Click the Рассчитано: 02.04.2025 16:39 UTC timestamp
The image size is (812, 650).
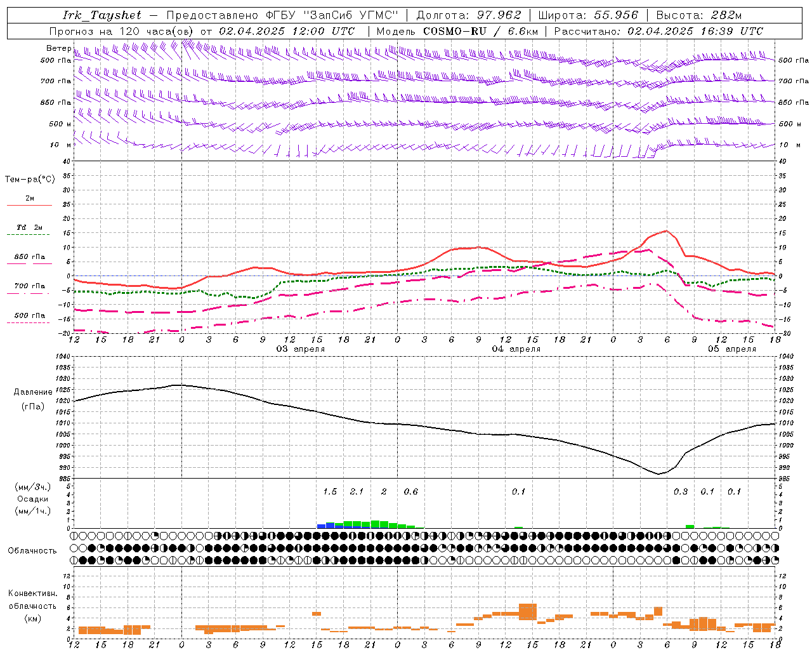pos(658,31)
